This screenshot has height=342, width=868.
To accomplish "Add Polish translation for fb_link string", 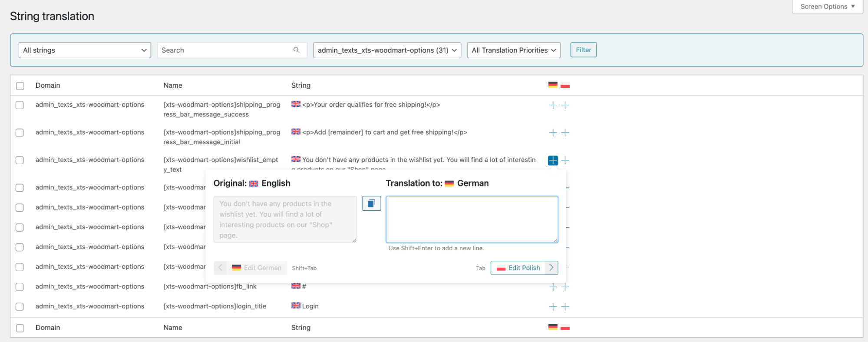I will (565, 287).
